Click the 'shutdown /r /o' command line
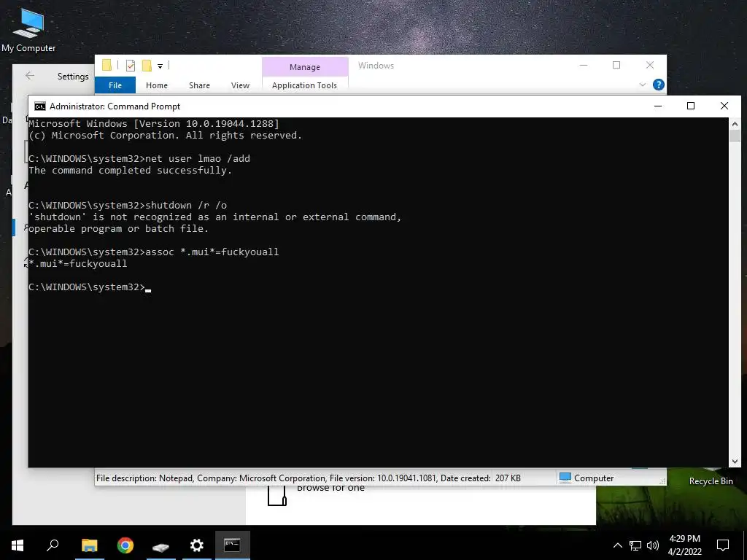Screen dimensions: 747x560 pyautogui.click(x=128, y=205)
